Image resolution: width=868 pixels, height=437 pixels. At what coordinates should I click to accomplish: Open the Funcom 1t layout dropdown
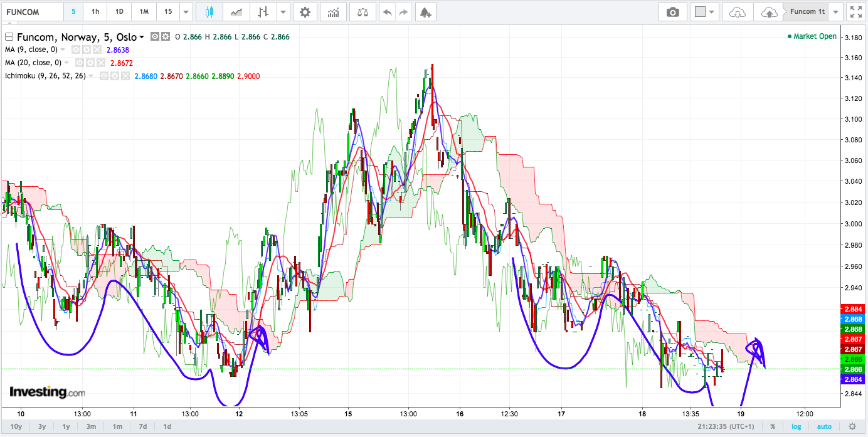click(836, 12)
